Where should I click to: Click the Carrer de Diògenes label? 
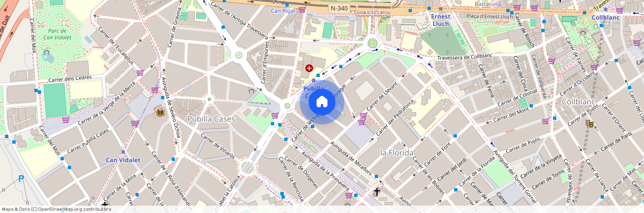tap(301, 173)
